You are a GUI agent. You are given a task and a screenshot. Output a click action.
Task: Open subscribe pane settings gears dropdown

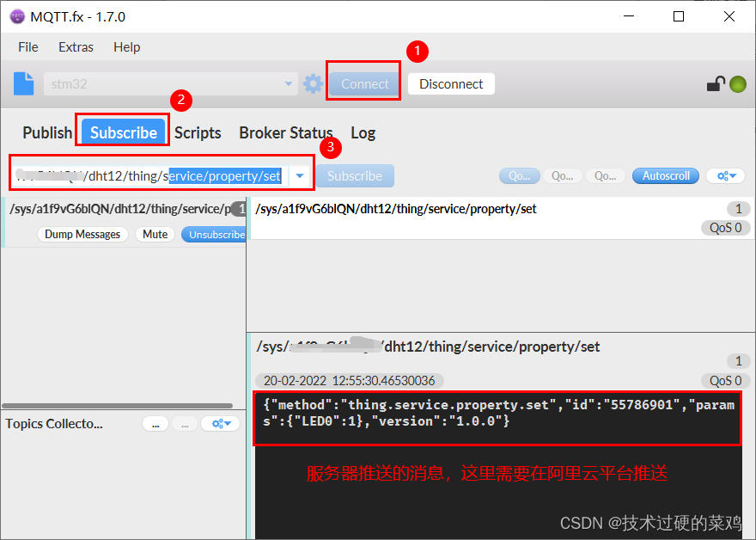(x=726, y=176)
